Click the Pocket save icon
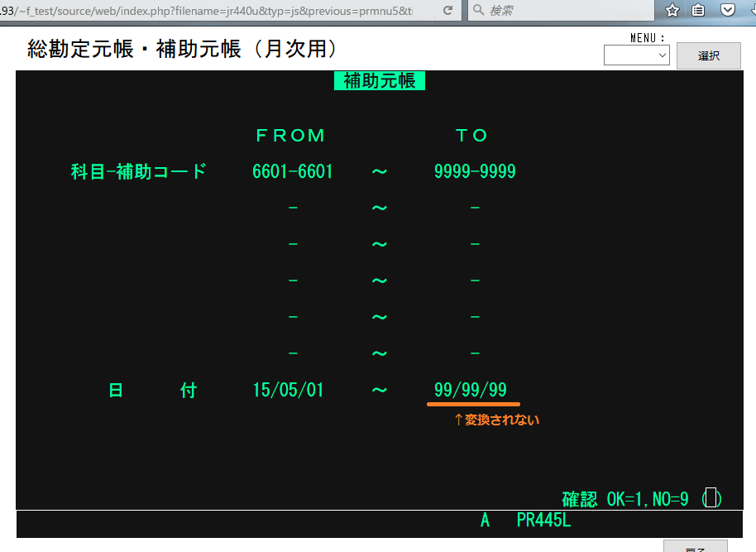 [727, 10]
